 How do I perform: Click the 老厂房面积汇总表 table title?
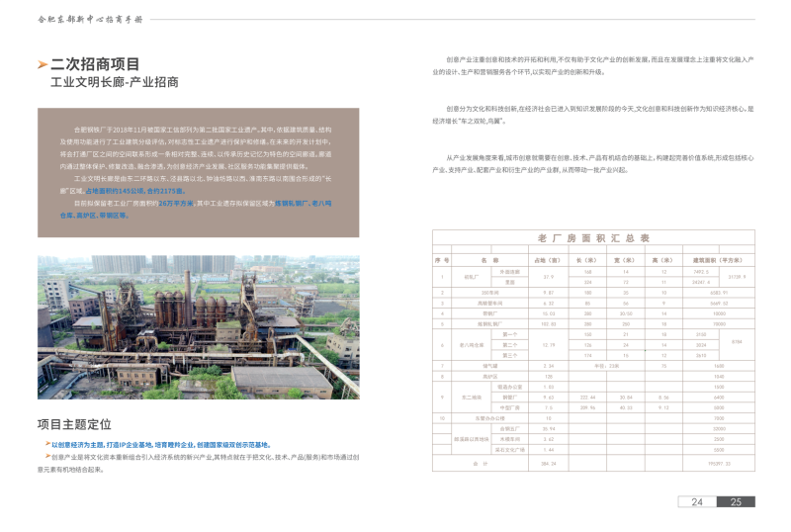pyautogui.click(x=593, y=238)
